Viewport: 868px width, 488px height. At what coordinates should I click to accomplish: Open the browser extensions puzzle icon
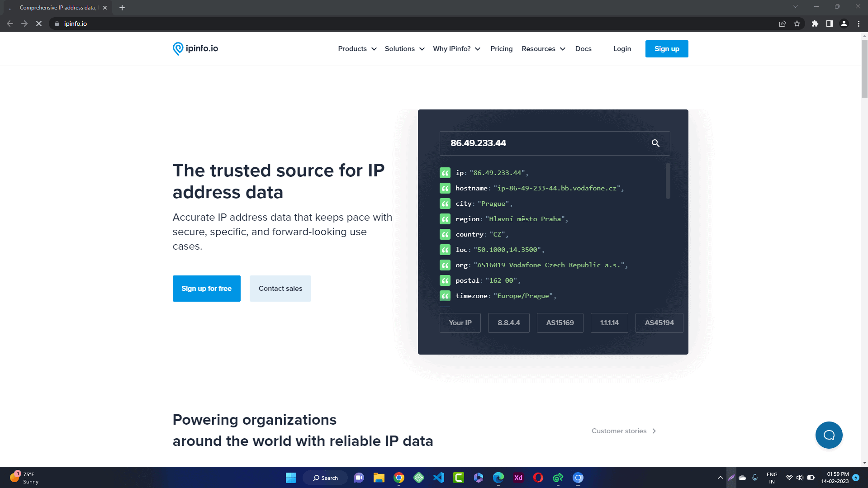coord(815,24)
